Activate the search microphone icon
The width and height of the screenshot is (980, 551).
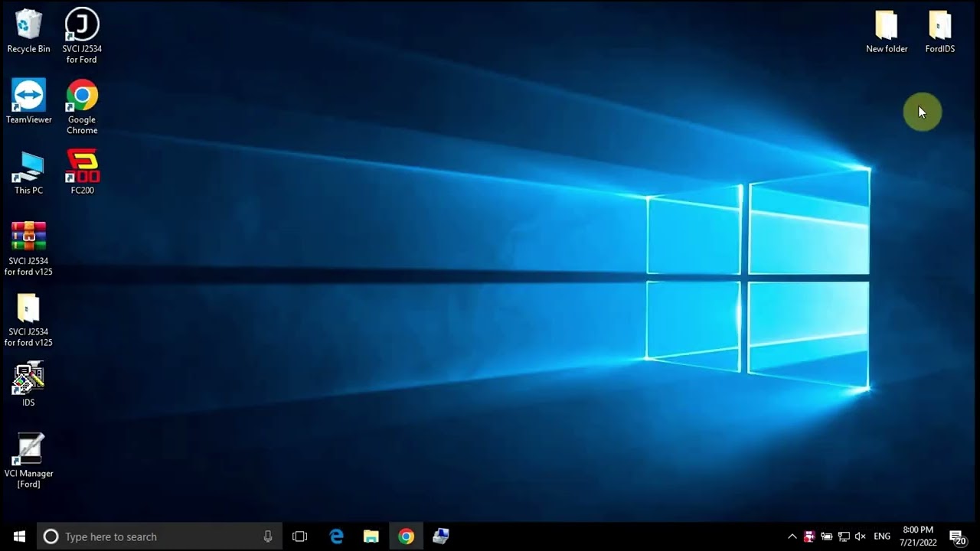click(268, 536)
